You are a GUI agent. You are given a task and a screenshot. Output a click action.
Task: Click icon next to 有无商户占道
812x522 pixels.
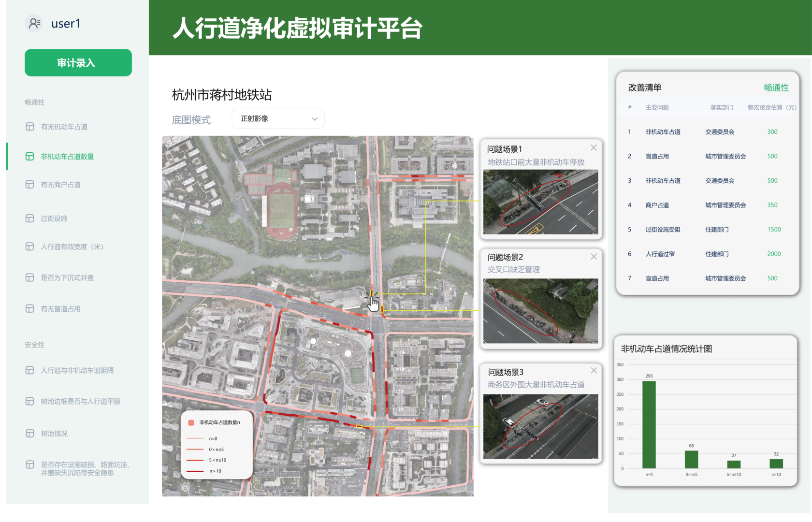(30, 185)
